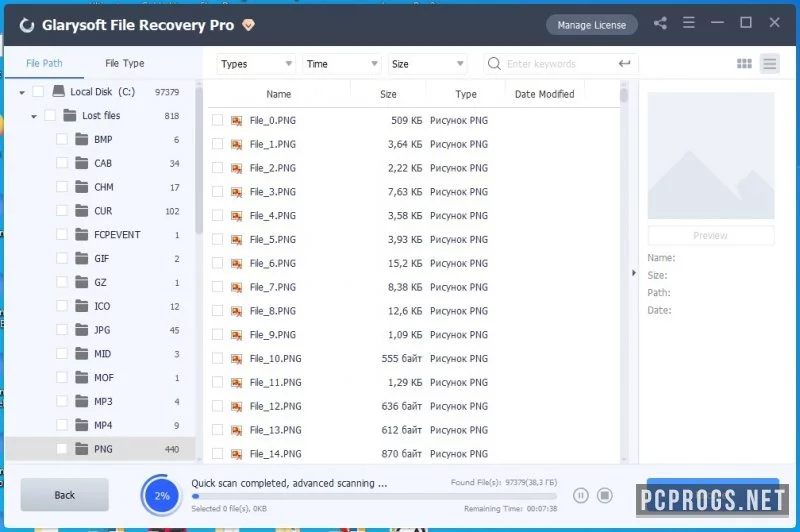Viewport: 800px width, 532px height.
Task: Pause the advanced scanning
Action: (581, 495)
